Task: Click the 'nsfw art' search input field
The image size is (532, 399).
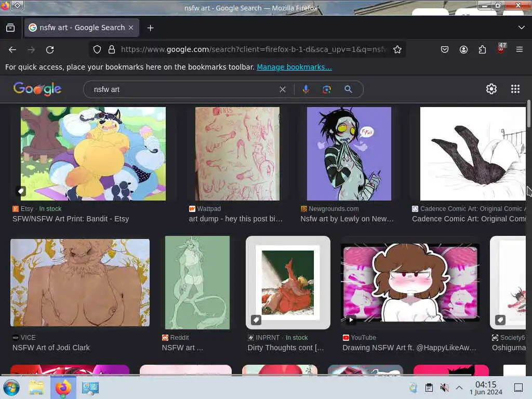Action: pos(183,89)
